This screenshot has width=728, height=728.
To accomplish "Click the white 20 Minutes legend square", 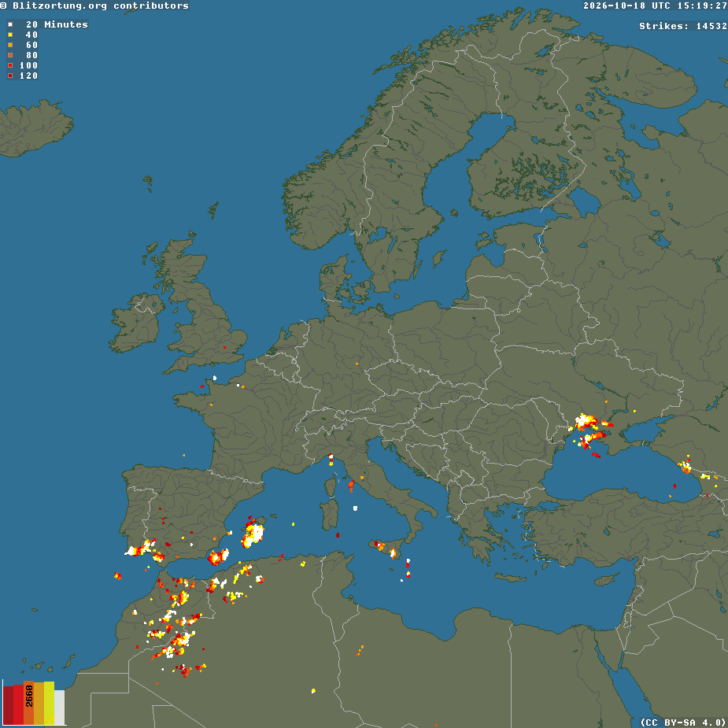I will [10, 24].
